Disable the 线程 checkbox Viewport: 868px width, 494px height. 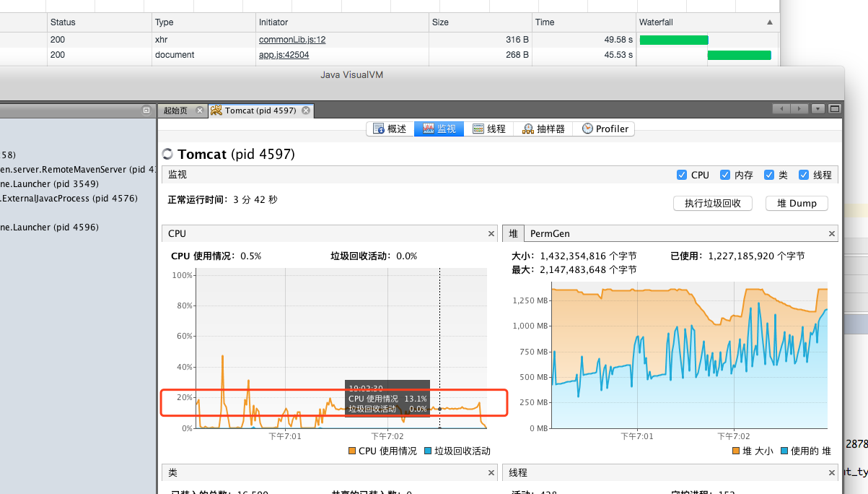tap(803, 175)
